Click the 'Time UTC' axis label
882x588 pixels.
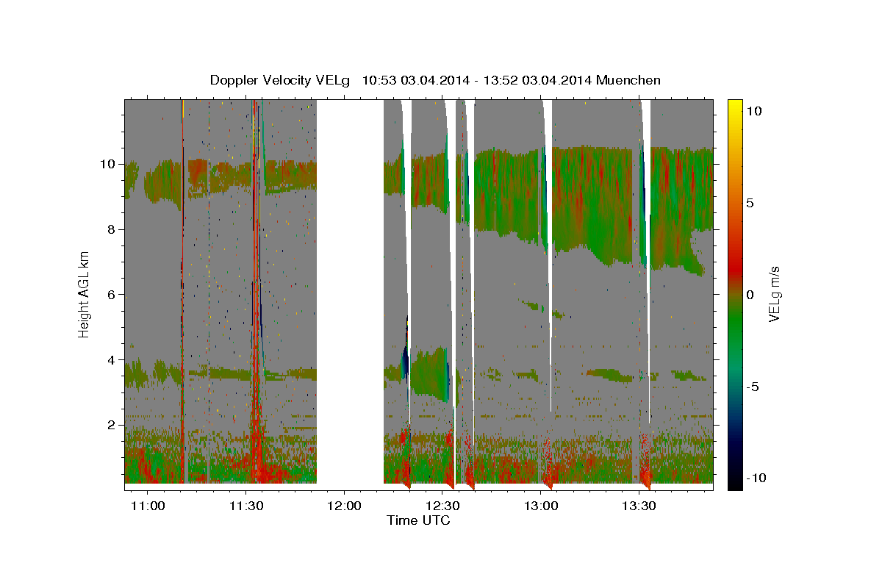(x=418, y=520)
